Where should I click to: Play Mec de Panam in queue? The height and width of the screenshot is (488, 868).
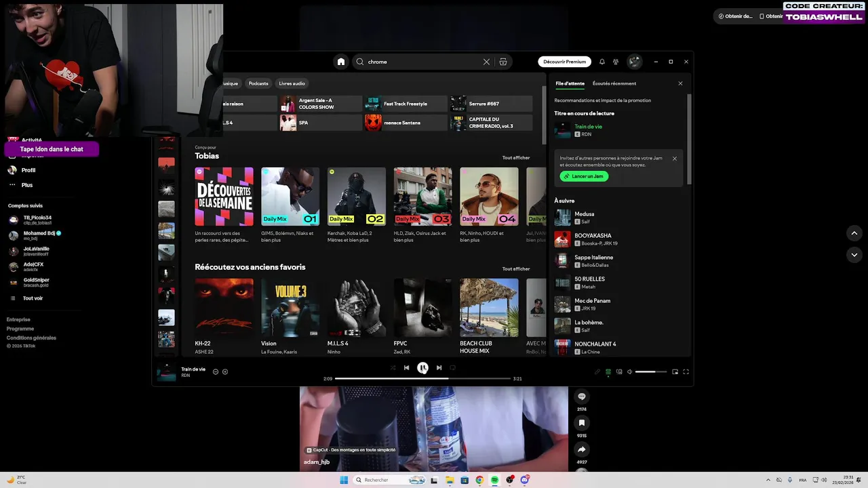(x=618, y=304)
